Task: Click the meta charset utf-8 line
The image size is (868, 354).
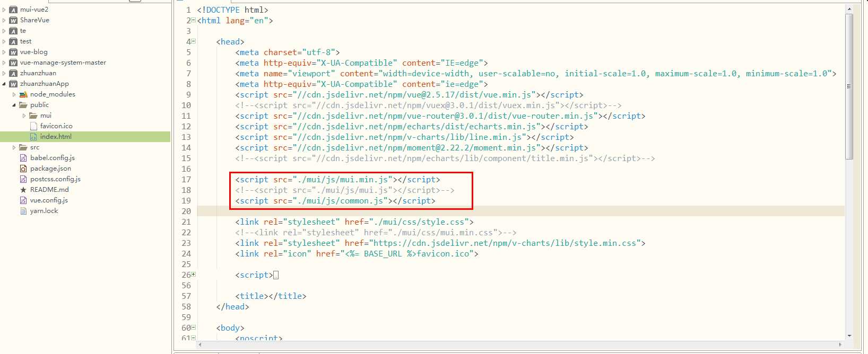Action: click(288, 52)
